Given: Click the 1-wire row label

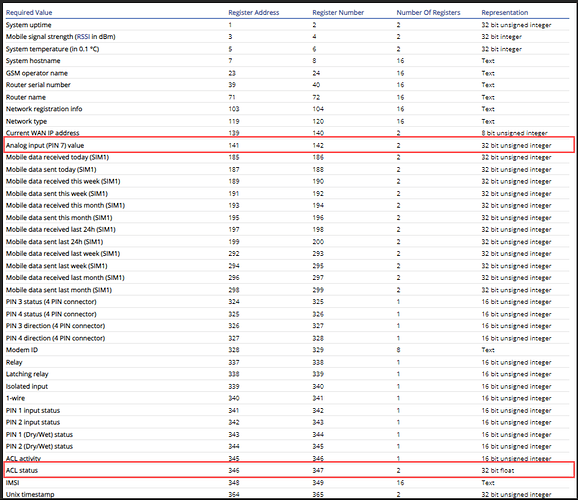Looking at the screenshot, I should [15, 398].
